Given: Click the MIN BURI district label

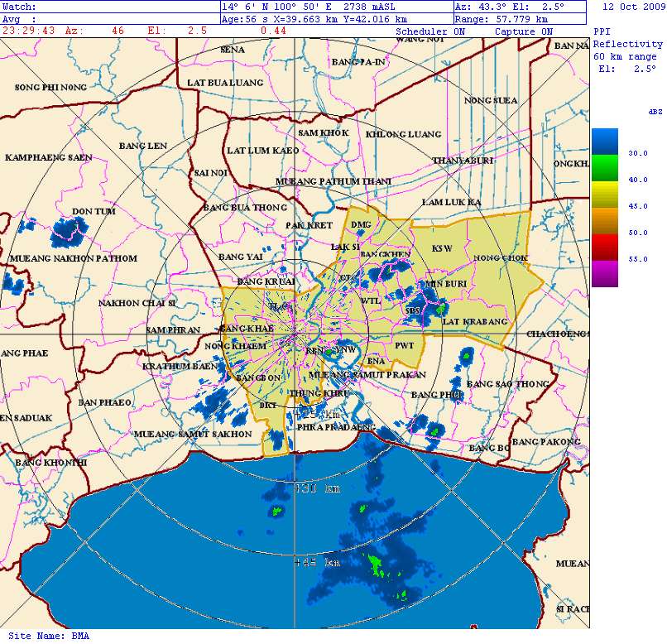Looking at the screenshot, I should pos(445,284).
